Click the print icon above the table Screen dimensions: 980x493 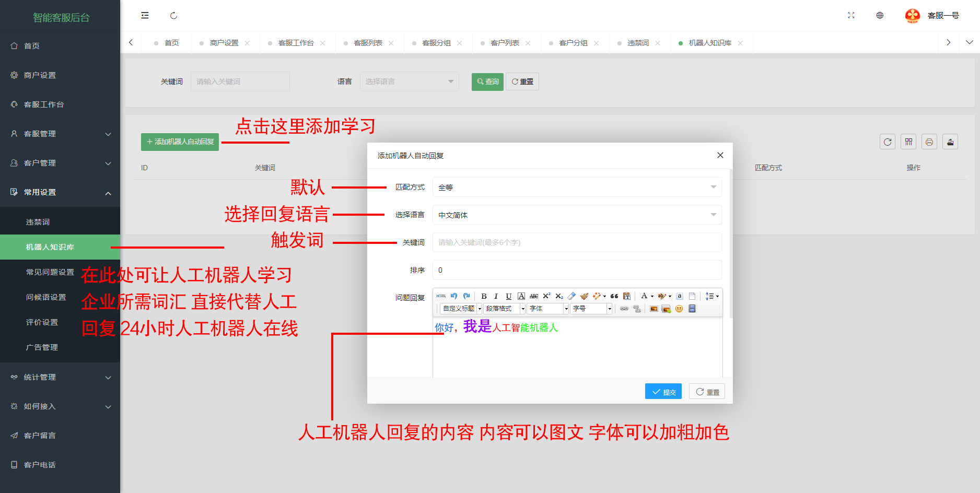point(929,142)
